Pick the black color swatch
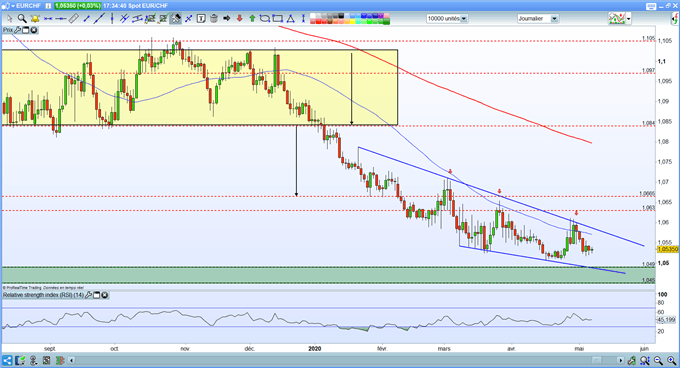The height and width of the screenshot is (368, 680). (341, 16)
